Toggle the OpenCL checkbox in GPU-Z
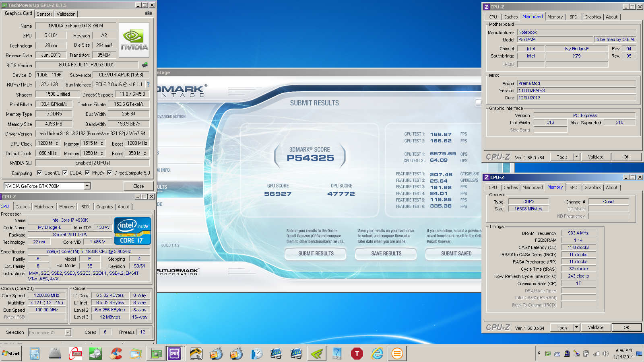This screenshot has height=362, width=644. 39,173
